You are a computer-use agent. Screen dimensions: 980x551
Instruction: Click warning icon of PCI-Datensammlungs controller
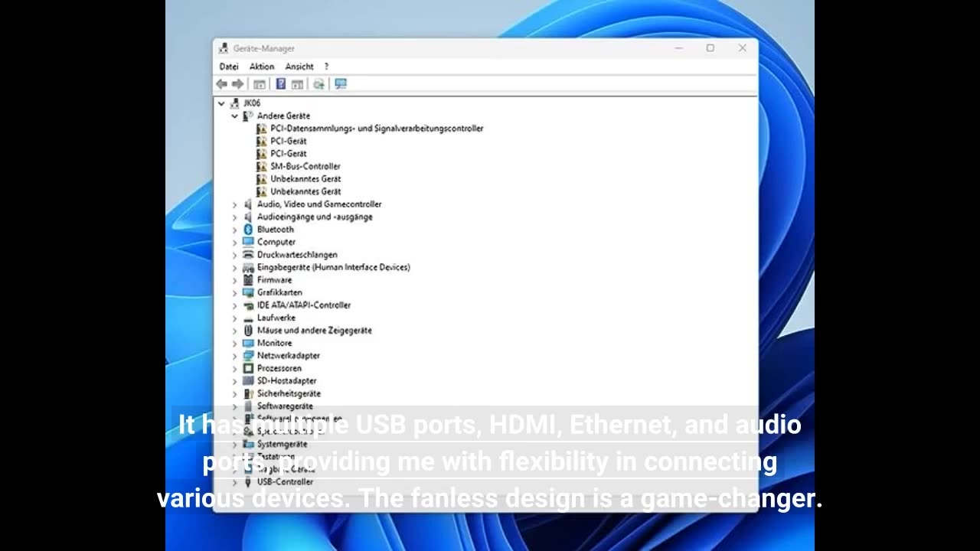[262, 129]
